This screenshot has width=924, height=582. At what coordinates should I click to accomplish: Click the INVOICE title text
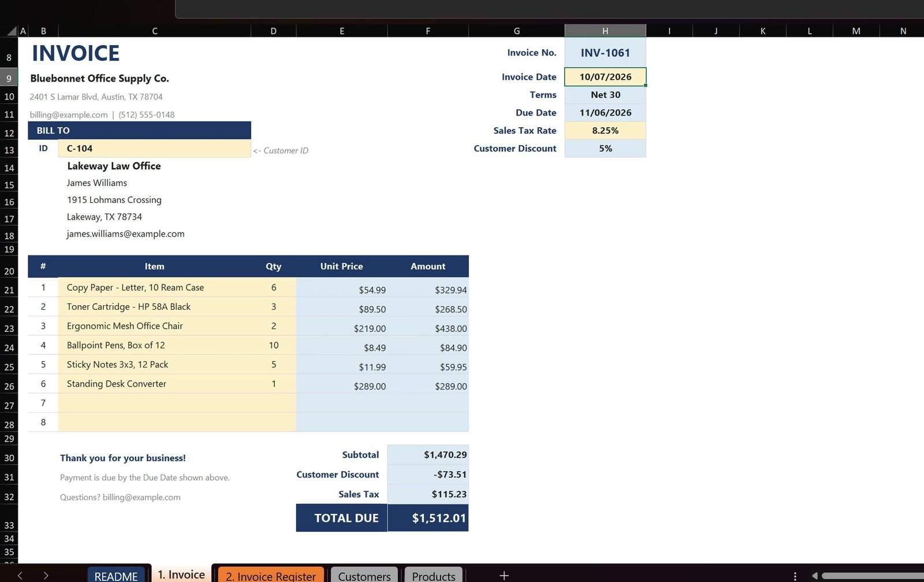point(76,53)
